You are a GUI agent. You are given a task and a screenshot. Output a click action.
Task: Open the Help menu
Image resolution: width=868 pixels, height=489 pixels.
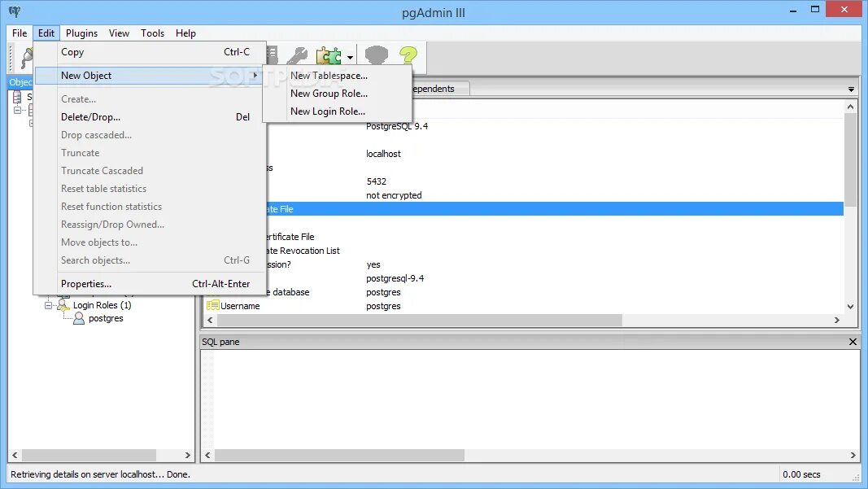click(x=185, y=33)
